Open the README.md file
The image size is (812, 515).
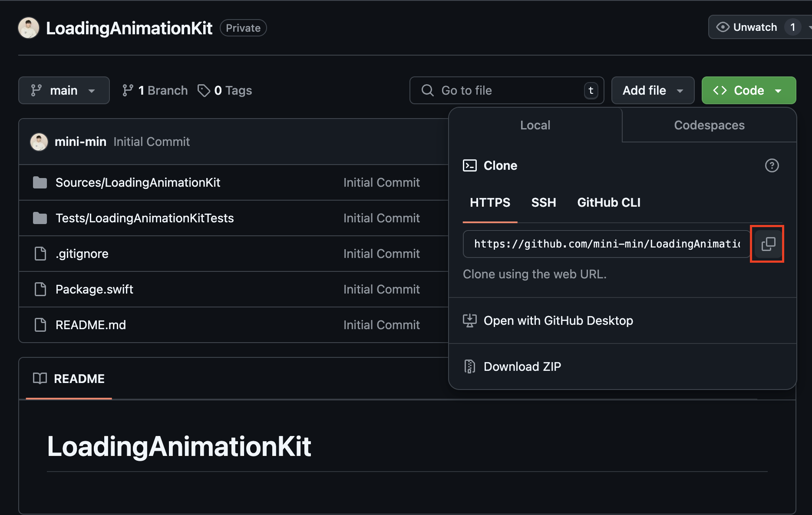click(x=91, y=325)
